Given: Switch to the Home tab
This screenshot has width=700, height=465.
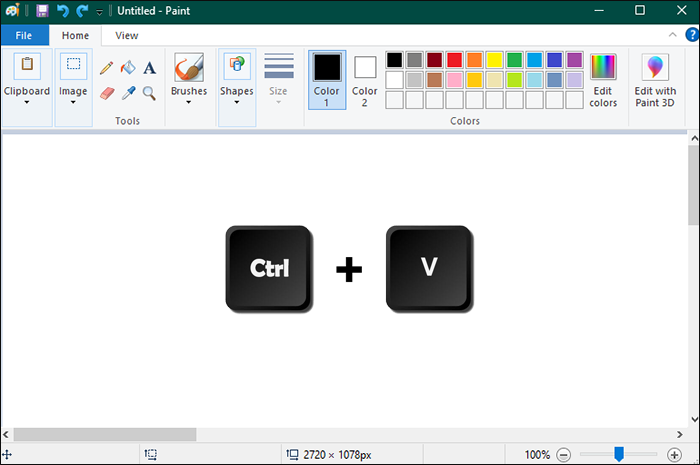Looking at the screenshot, I should click(x=75, y=35).
